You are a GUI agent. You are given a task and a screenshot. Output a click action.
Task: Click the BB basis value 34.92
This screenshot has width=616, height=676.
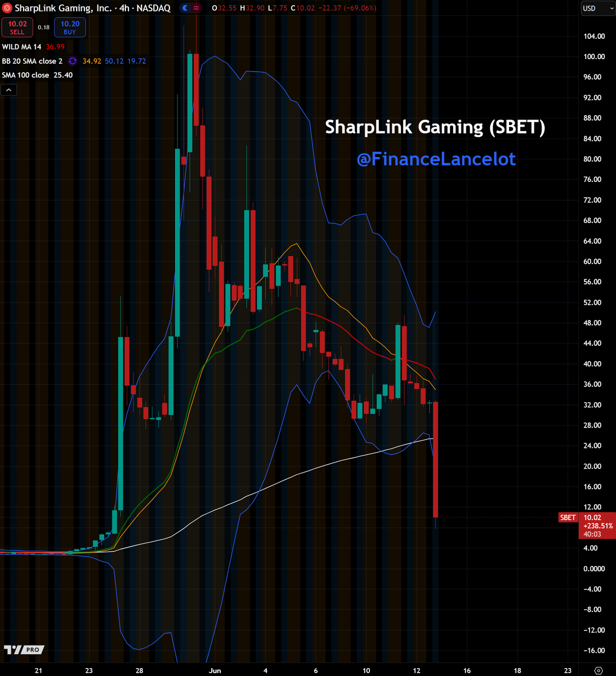point(92,61)
